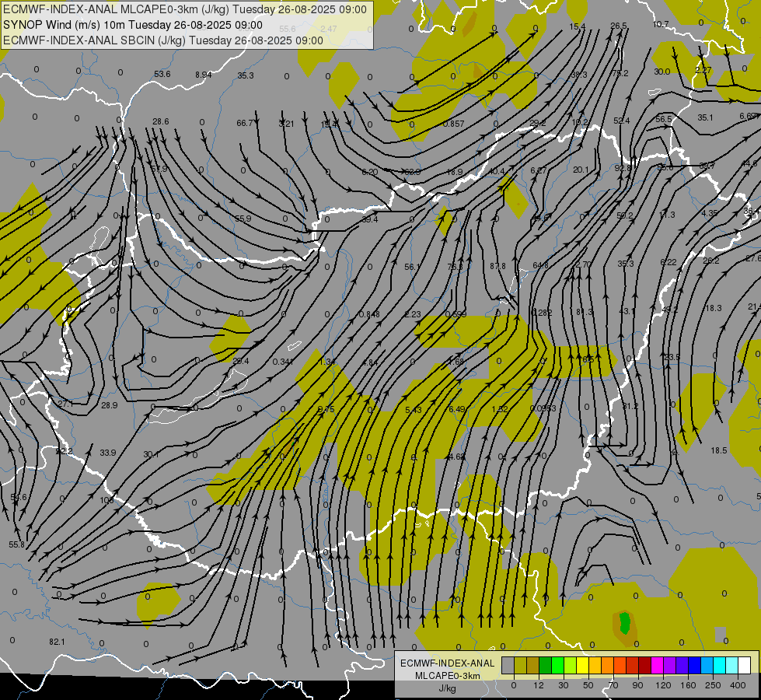Click the white swatch ending the color scale
The width and height of the screenshot is (761, 700).
click(745, 665)
